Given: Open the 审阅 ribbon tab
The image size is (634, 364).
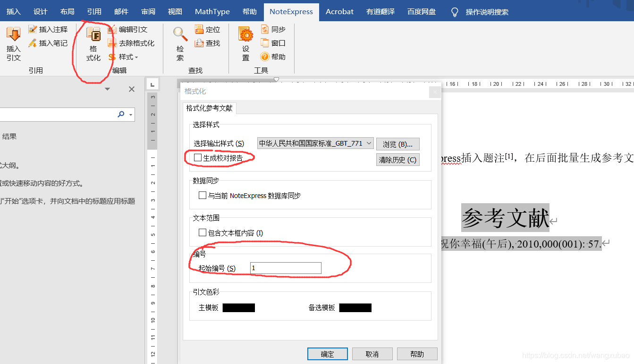Looking at the screenshot, I should pyautogui.click(x=148, y=12).
